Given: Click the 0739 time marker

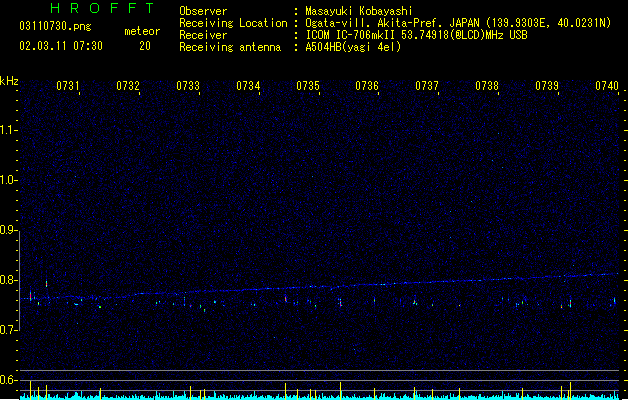Looking at the screenshot, I should point(547,86).
